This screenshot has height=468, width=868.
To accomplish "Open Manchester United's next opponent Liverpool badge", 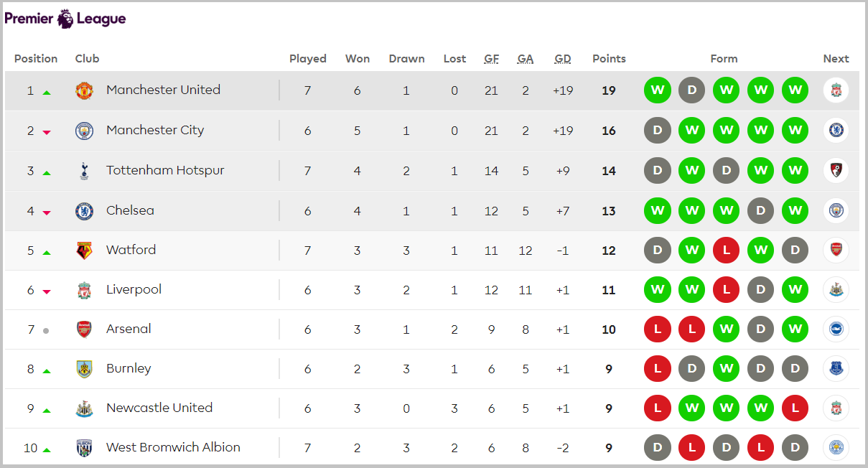I will pos(836,90).
